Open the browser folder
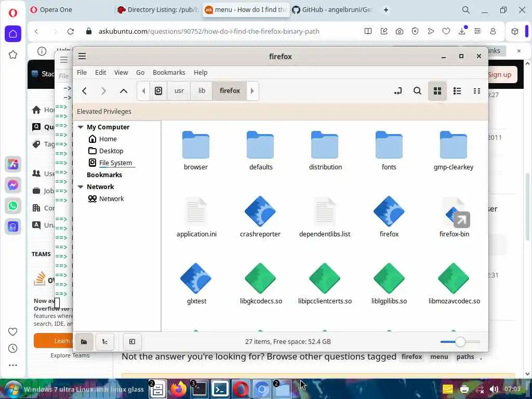This screenshot has height=399, width=532. click(x=196, y=150)
